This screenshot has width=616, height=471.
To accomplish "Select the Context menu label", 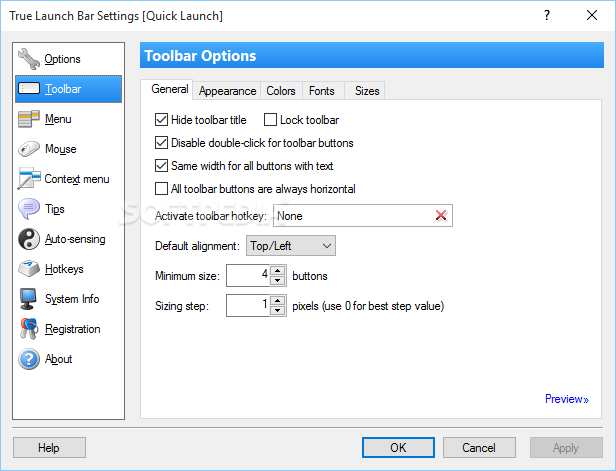I will tap(77, 179).
